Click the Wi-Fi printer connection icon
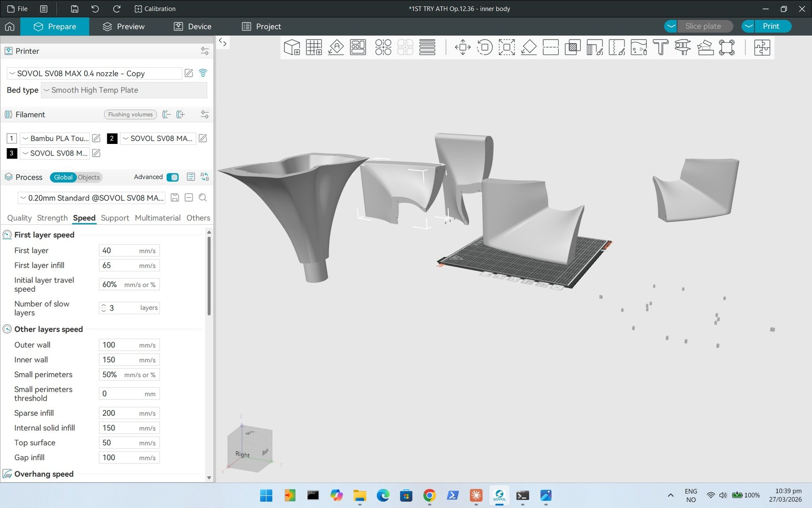This screenshot has height=508, width=812. 203,73
